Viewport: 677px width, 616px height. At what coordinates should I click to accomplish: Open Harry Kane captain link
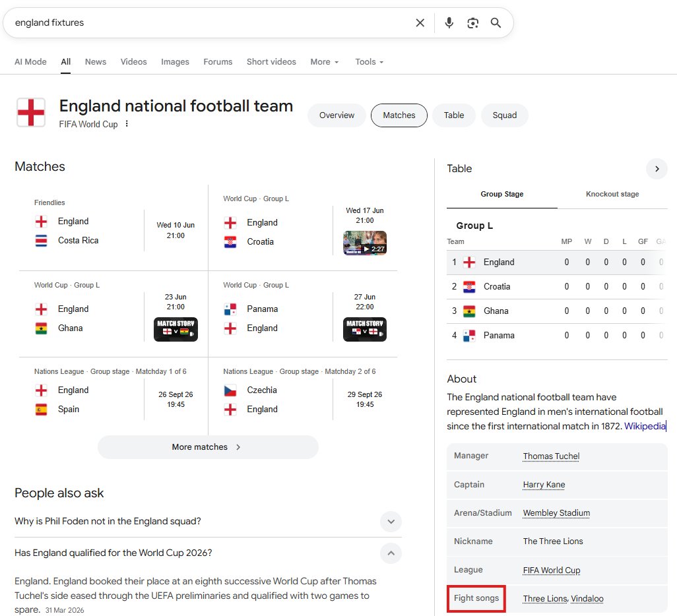544,485
